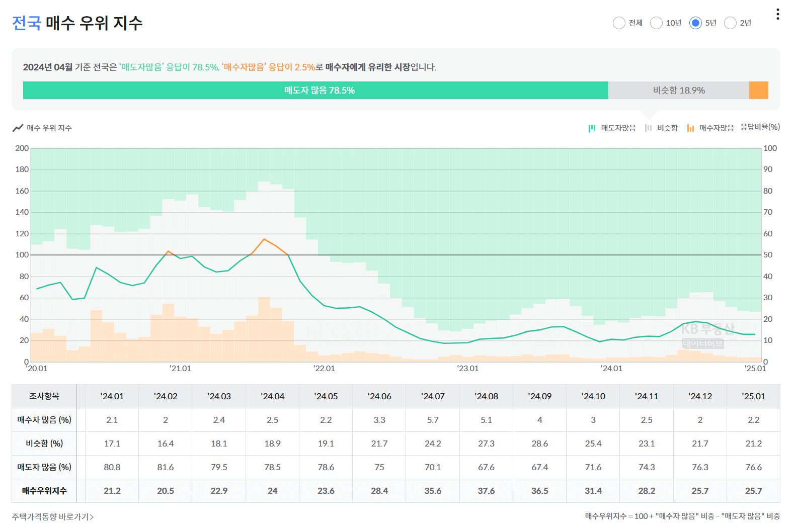Click the 매수우위지수 value 21.2

click(x=112, y=491)
